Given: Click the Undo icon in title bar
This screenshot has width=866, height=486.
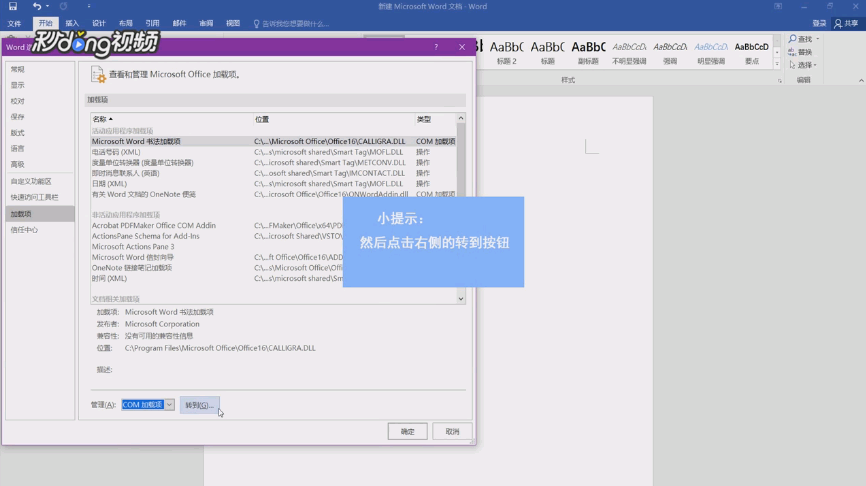Looking at the screenshot, I should 36,7.
